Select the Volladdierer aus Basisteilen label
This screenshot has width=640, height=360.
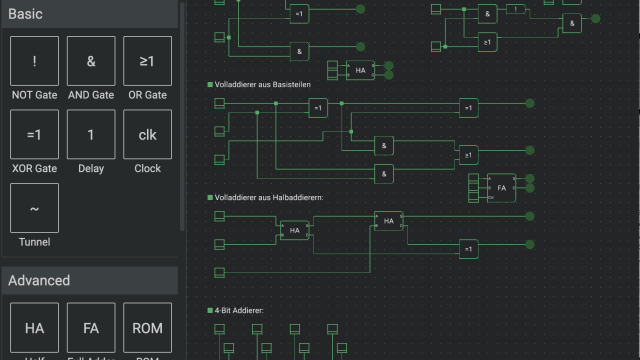click(x=262, y=84)
